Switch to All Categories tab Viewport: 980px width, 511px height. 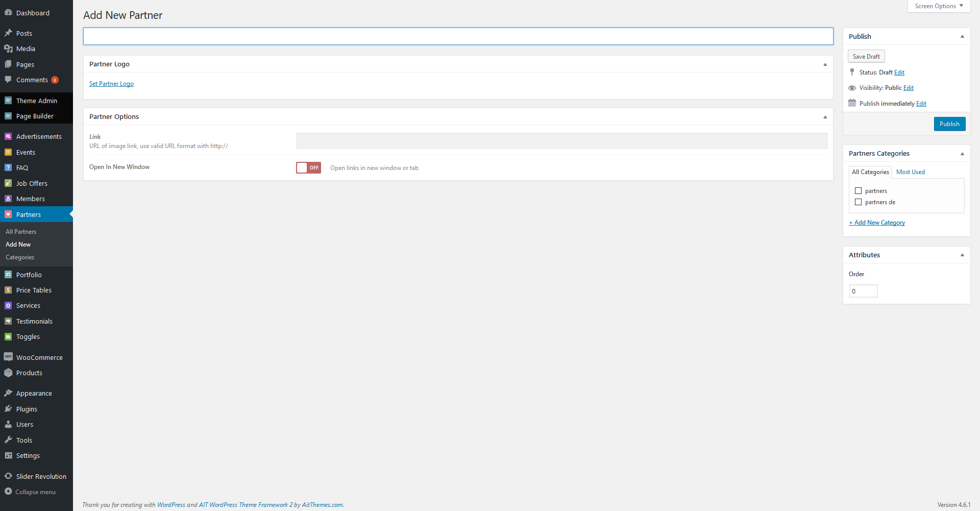point(870,172)
